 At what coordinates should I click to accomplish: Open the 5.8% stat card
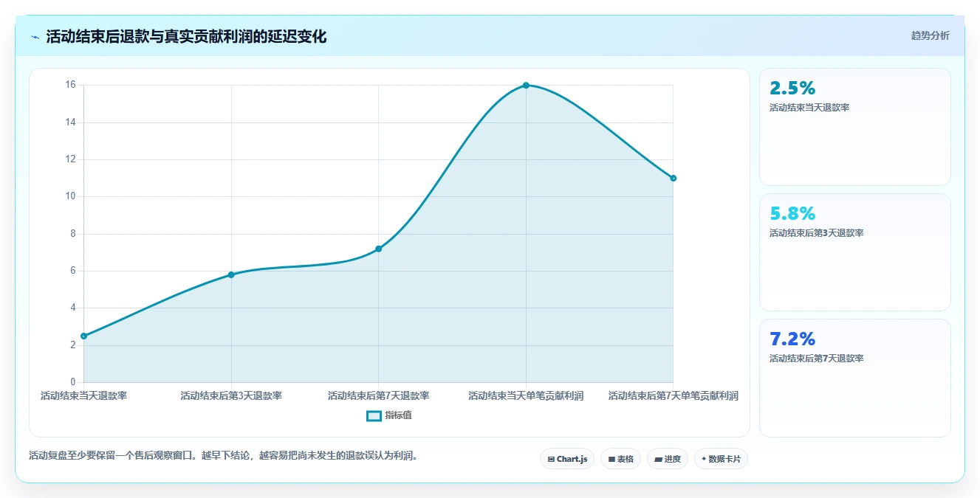tap(854, 252)
